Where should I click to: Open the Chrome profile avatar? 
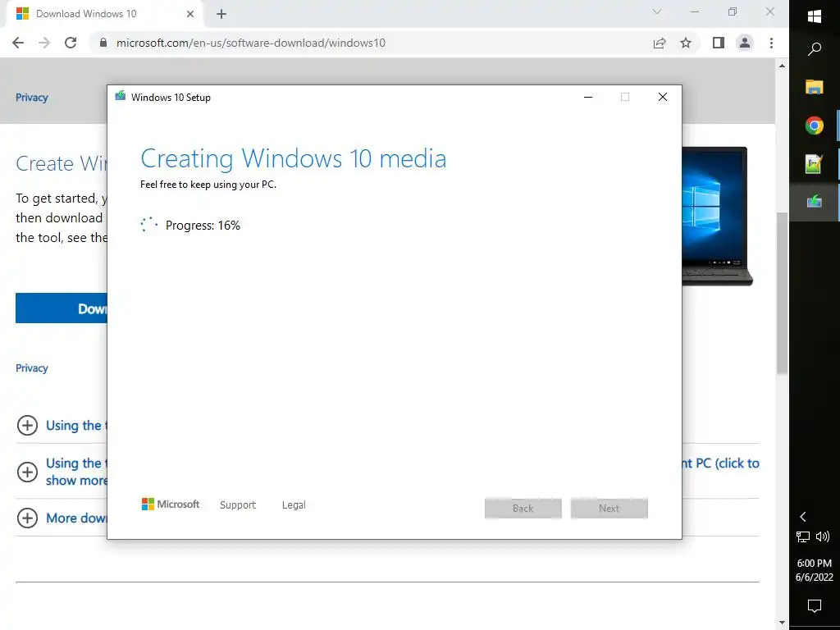(745, 43)
